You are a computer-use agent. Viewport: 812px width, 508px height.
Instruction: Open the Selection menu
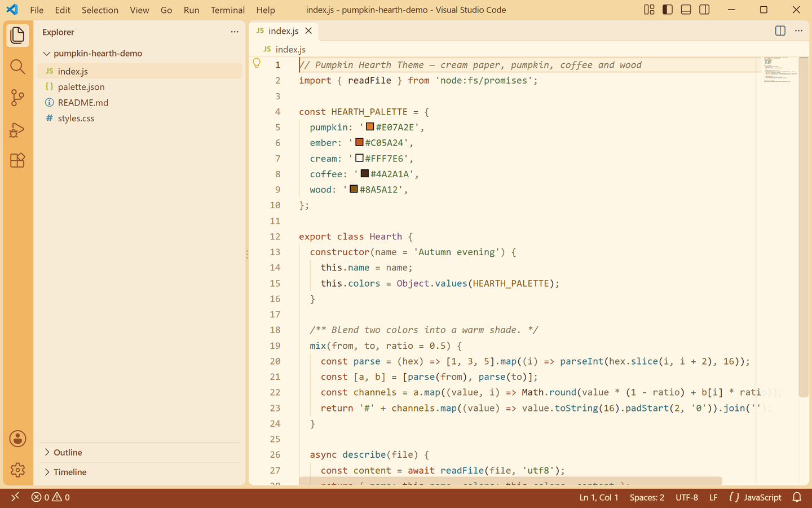click(100, 10)
